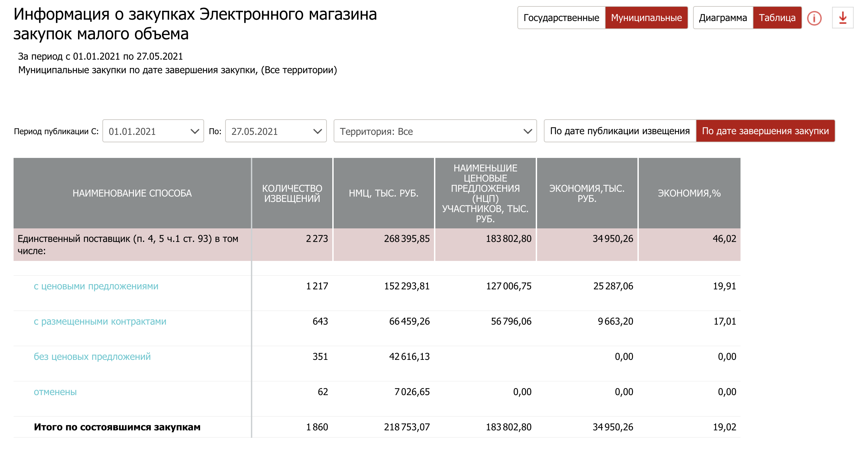Choose По дате публикации извещения
Viewport: 868px width, 450px height.
tap(620, 131)
